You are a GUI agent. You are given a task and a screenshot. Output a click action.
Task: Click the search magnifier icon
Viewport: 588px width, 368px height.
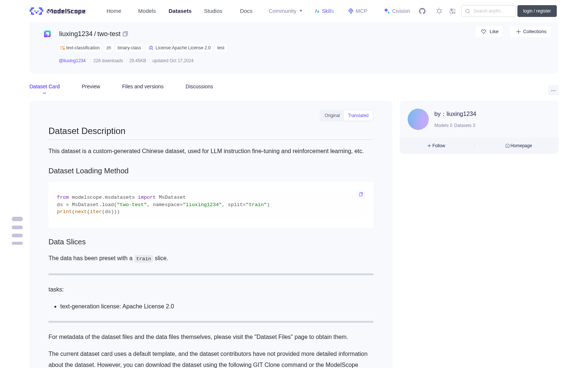click(x=467, y=11)
